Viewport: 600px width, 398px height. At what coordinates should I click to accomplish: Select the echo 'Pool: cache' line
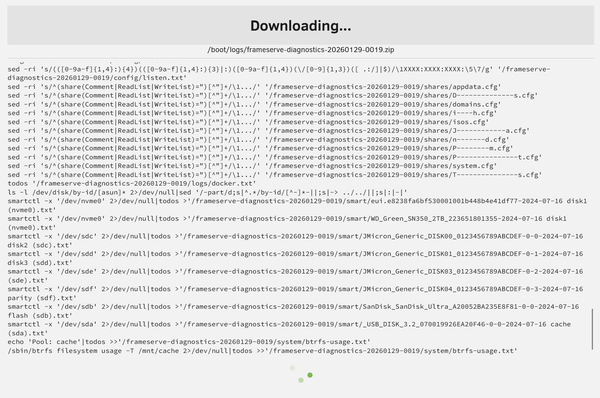tap(189, 342)
